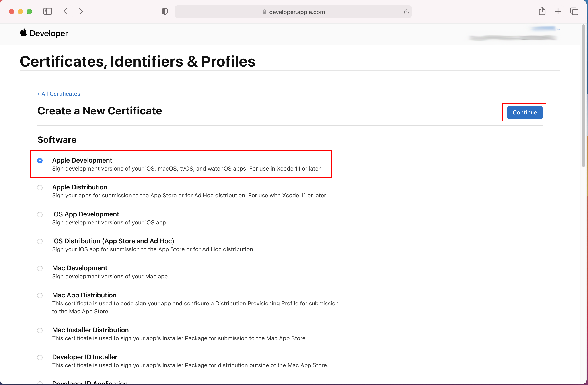The width and height of the screenshot is (588, 385).
Task: Click the back navigation arrow
Action: click(66, 11)
